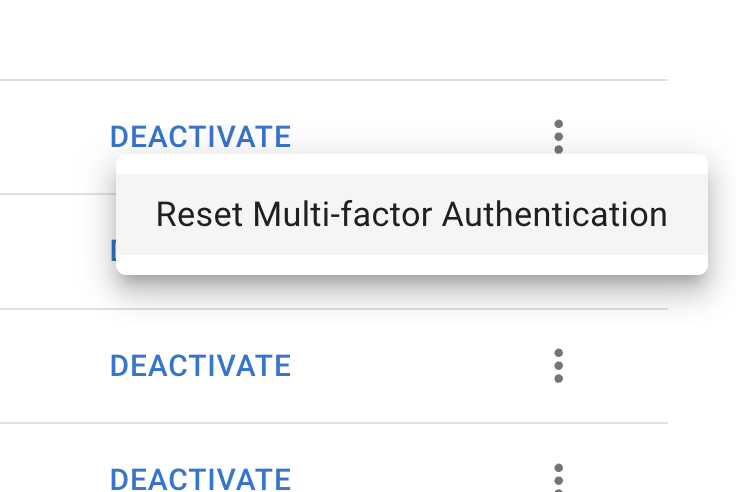
Task: Click DEACTIVATE in the third row
Action: [200, 366]
